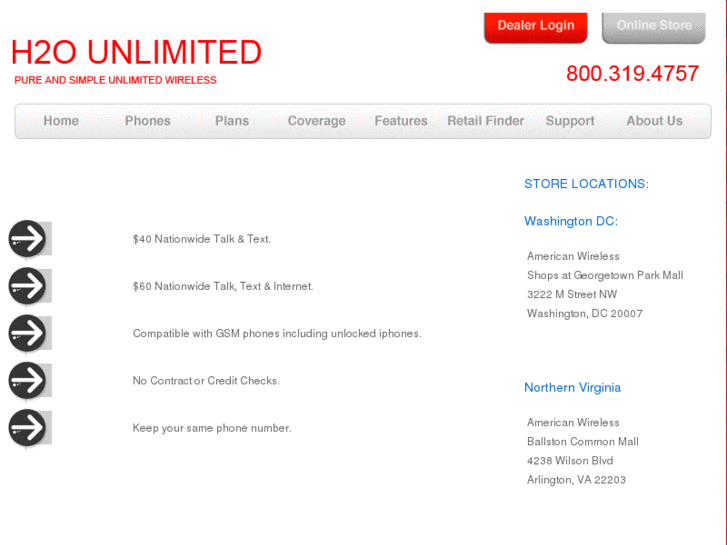Go to About Us page
727x545 pixels.
655,121
